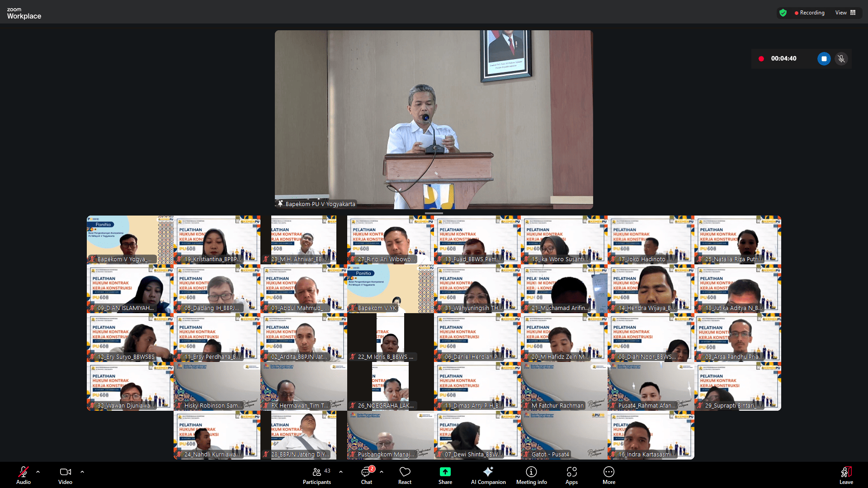Stop the recording with blue stop button
The height and width of the screenshot is (488, 868).
[824, 59]
